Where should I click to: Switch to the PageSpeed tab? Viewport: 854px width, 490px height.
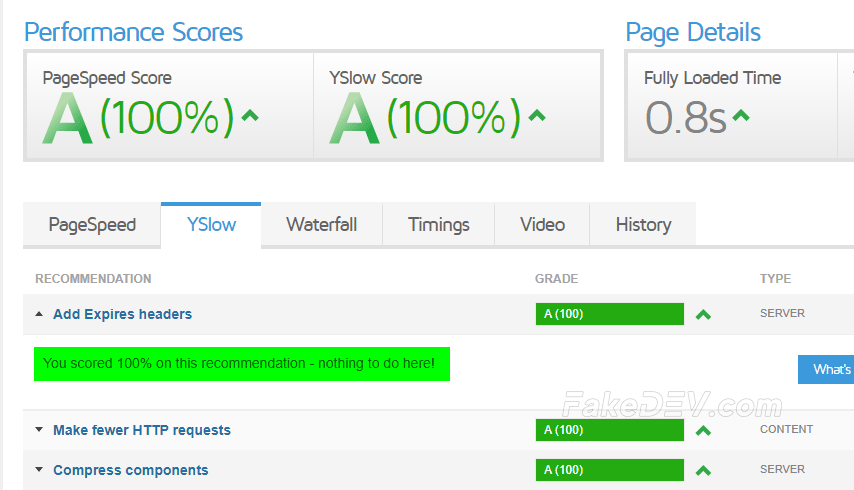point(92,225)
